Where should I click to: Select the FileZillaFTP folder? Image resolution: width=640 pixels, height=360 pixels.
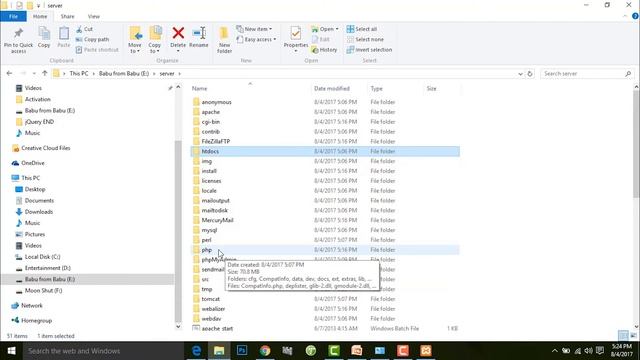pos(216,141)
